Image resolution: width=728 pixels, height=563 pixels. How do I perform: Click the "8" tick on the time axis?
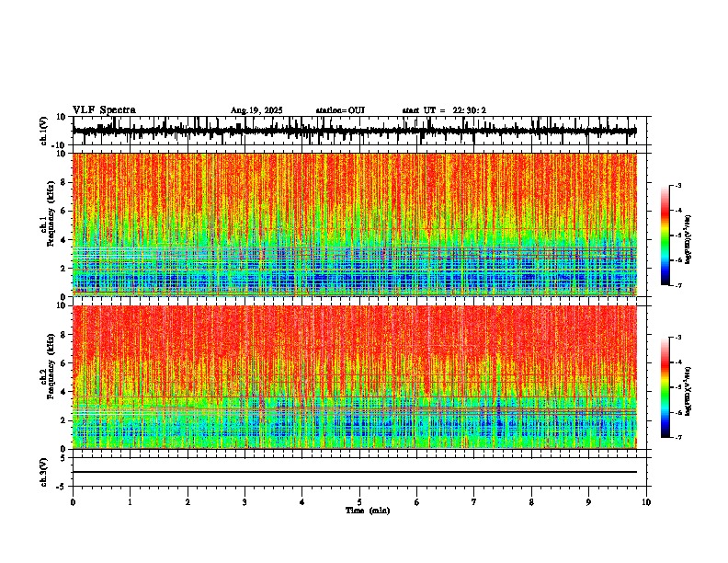click(x=531, y=502)
